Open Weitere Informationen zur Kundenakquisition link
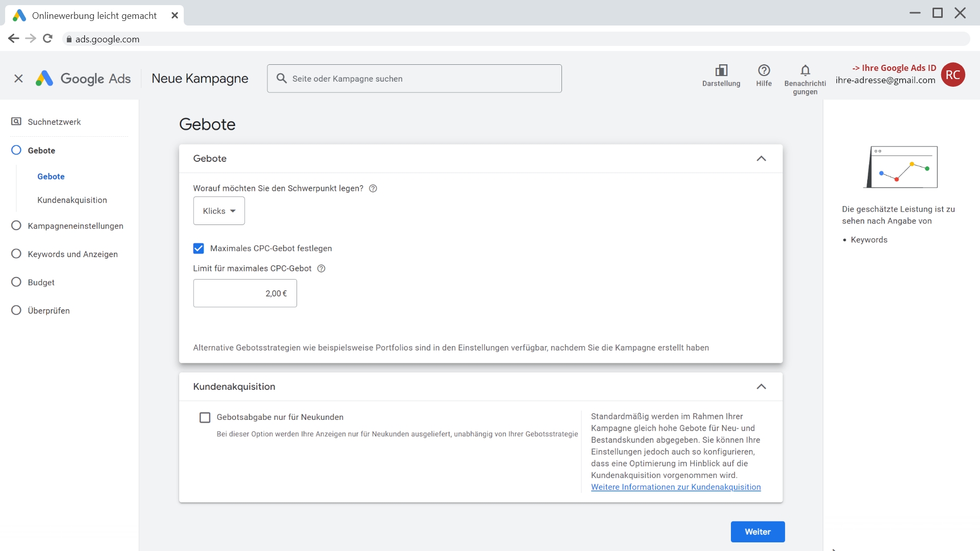 [x=675, y=487]
